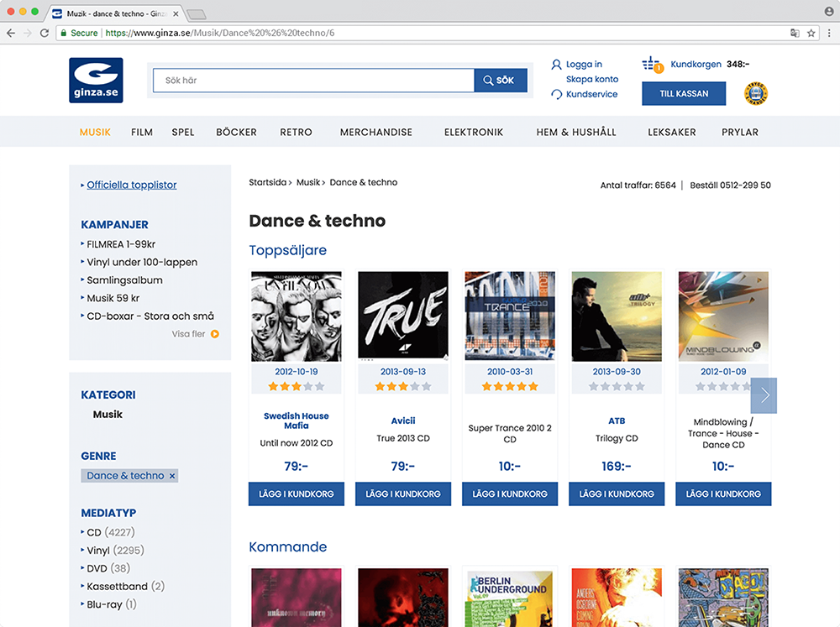This screenshot has height=627, width=840.
Task: Open the FILM menu
Action: tap(142, 133)
